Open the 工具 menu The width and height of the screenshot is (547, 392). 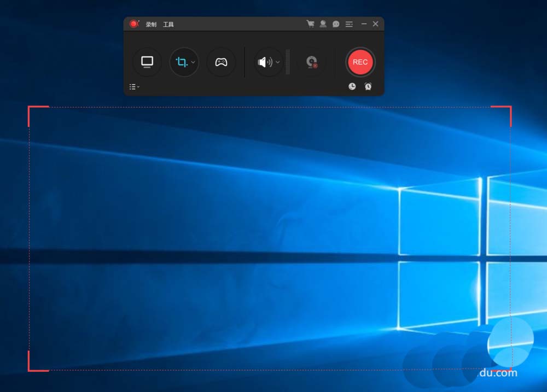(x=168, y=24)
